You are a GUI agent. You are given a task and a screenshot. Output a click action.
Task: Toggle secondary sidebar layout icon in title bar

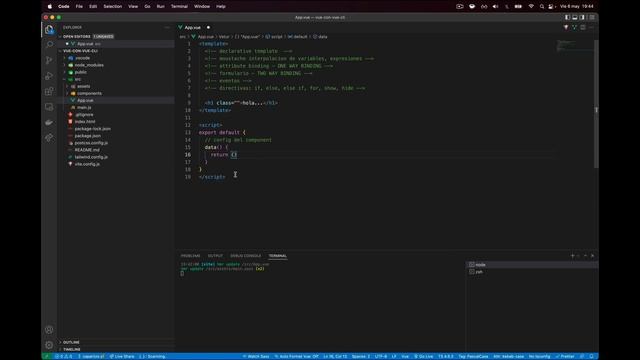[x=582, y=18]
